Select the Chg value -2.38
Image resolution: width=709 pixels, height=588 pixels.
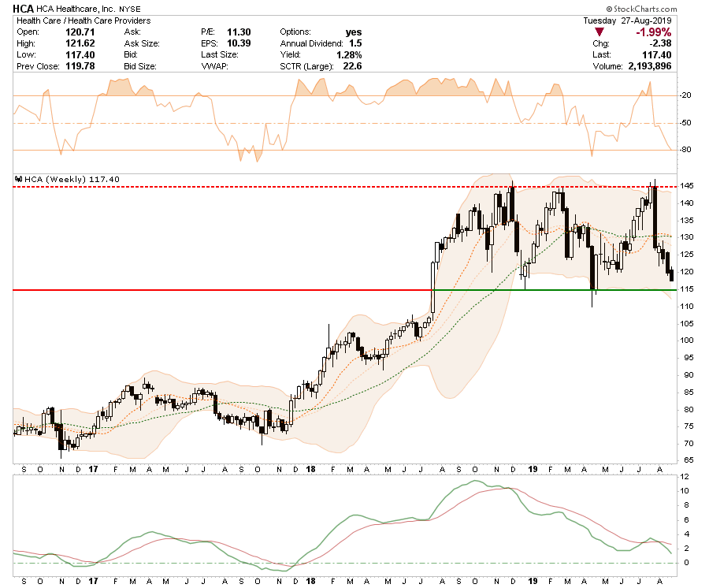pos(661,43)
